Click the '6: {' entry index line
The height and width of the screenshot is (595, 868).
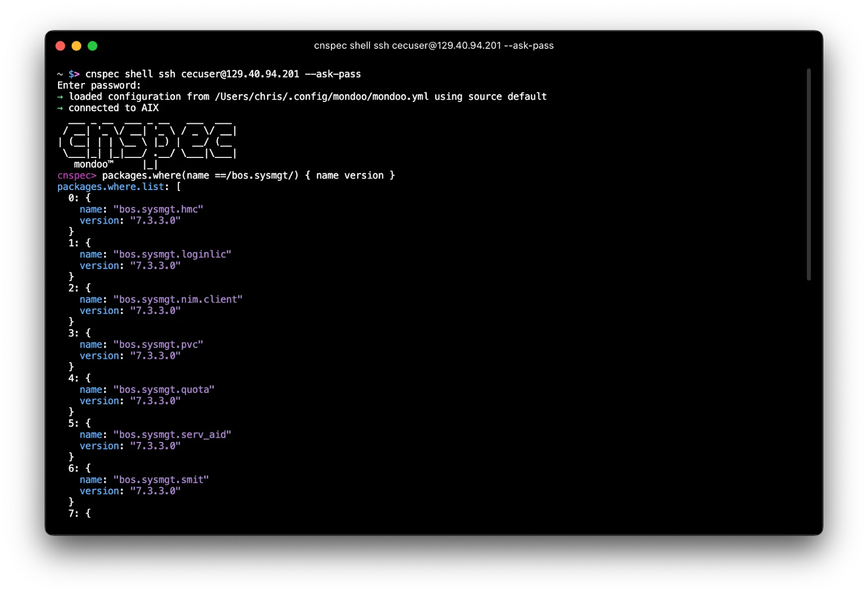(x=80, y=469)
